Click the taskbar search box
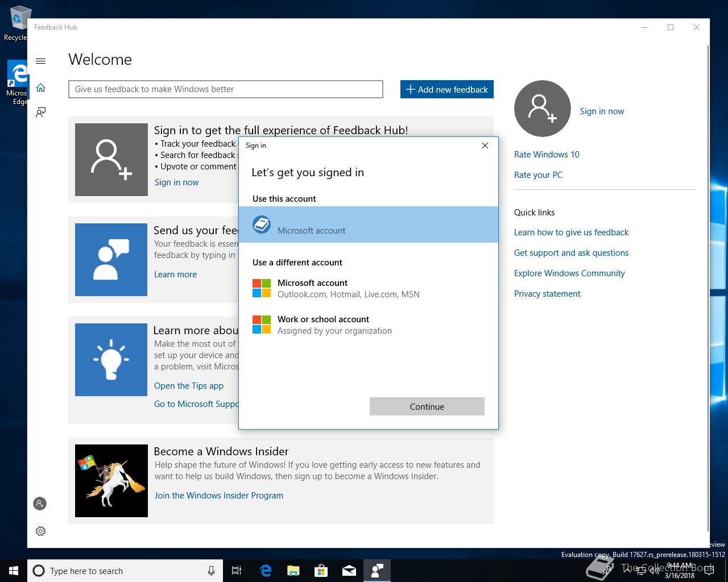This screenshot has height=582, width=728. pyautogui.click(x=125, y=571)
